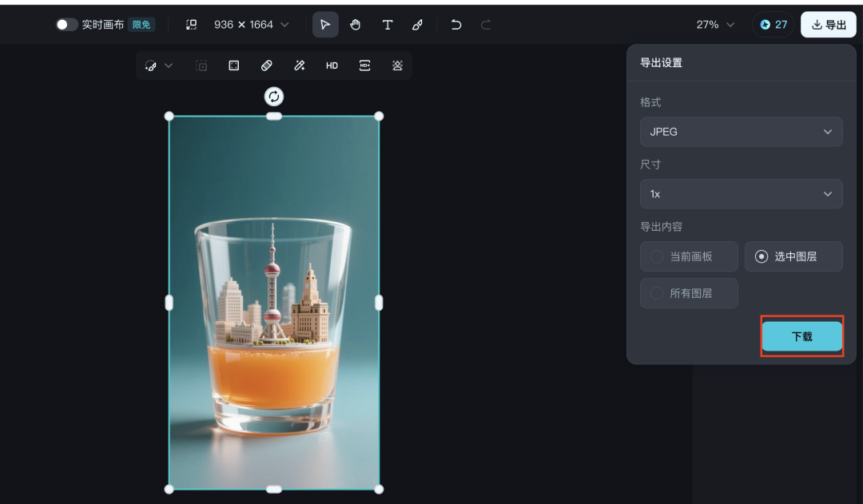Click the 导出 export button
Screen dimensions: 863x504
tap(829, 25)
